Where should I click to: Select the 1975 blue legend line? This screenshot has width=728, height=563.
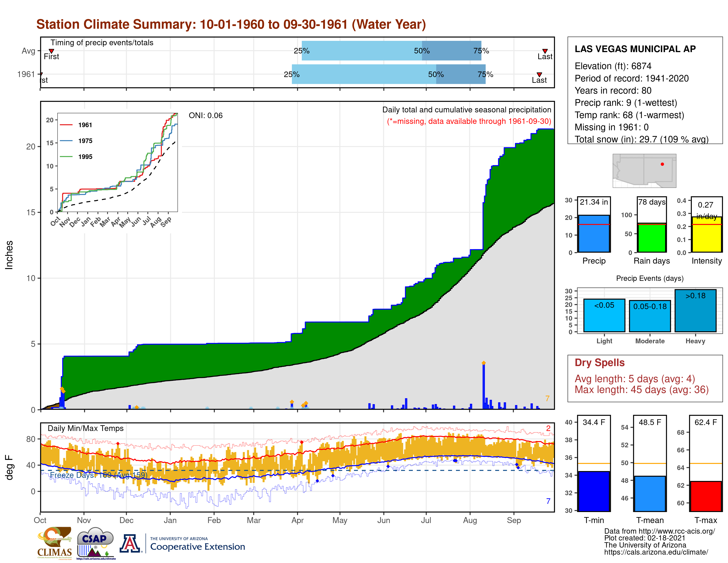(66, 141)
